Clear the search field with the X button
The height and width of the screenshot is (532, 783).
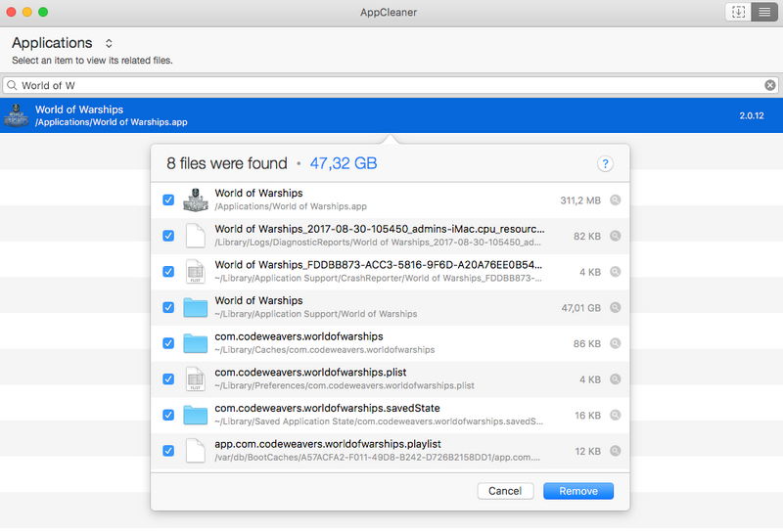[770, 85]
